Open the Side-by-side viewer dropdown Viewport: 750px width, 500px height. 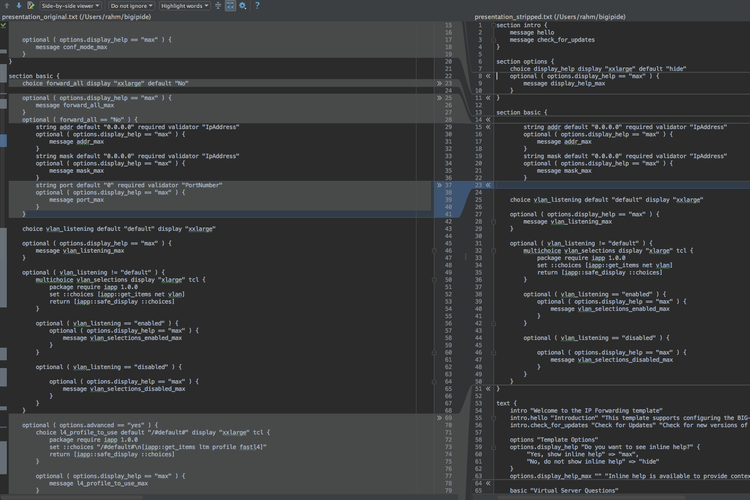tap(69, 5)
